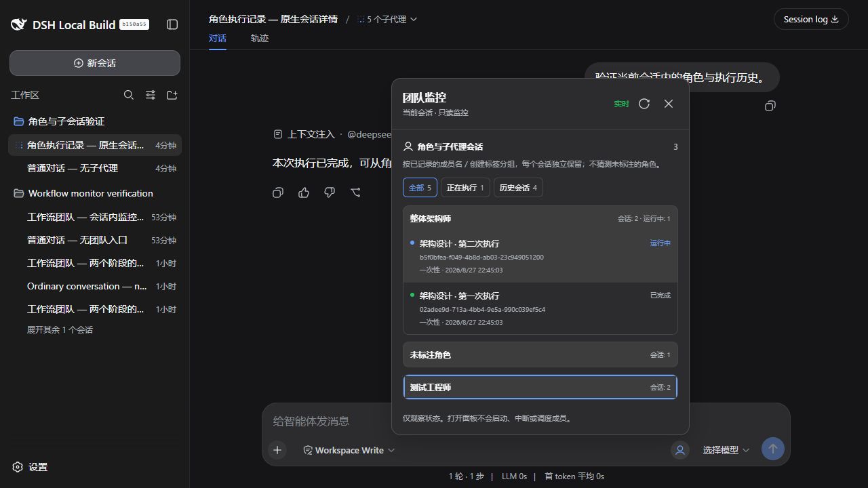
Task: Copy the assistant reply icon
Action: click(278, 193)
